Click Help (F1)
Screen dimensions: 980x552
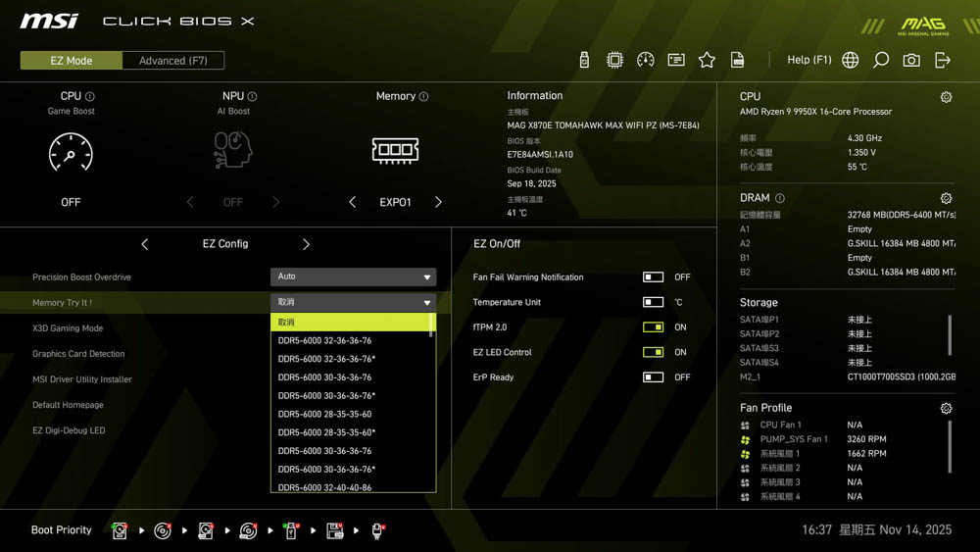pyautogui.click(x=808, y=60)
